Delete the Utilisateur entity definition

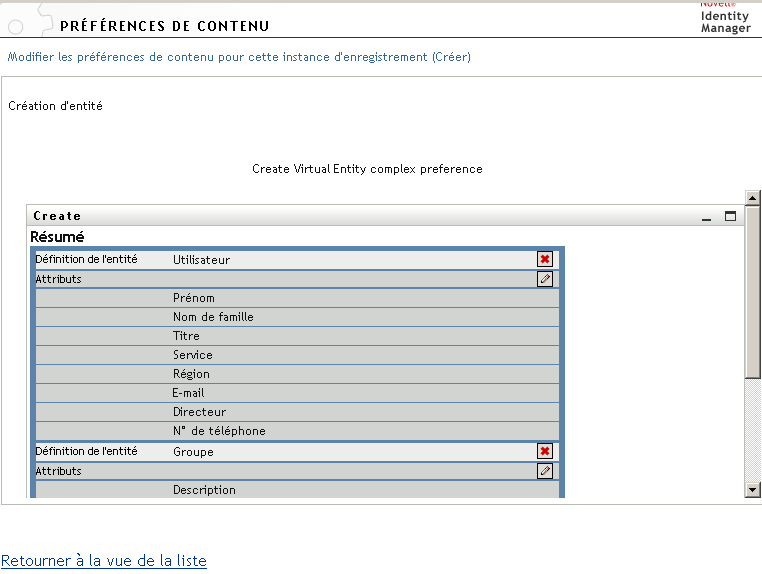545,259
